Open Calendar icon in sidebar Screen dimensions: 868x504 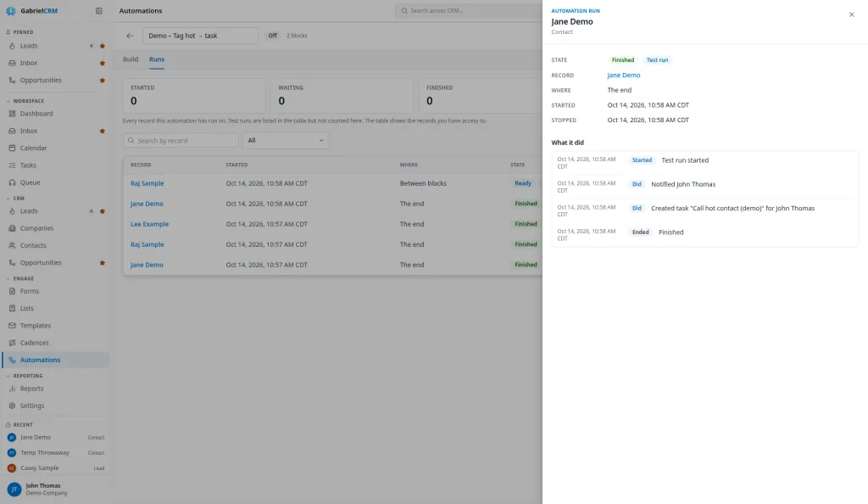[x=12, y=148]
